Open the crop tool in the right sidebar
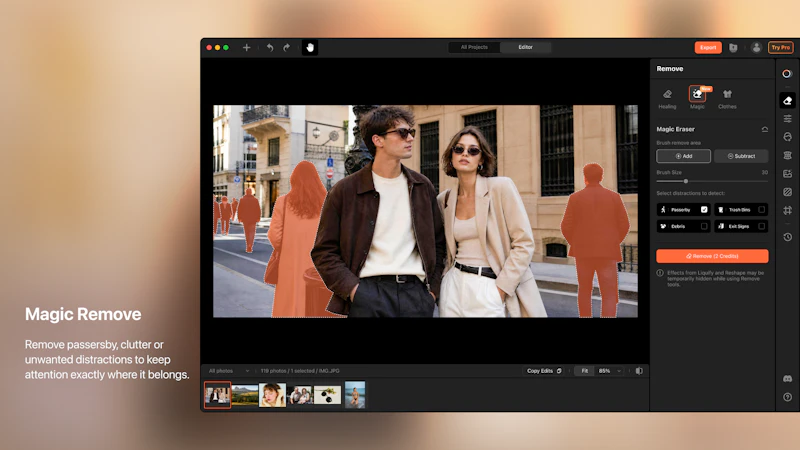This screenshot has width=800, height=450. coord(787,210)
